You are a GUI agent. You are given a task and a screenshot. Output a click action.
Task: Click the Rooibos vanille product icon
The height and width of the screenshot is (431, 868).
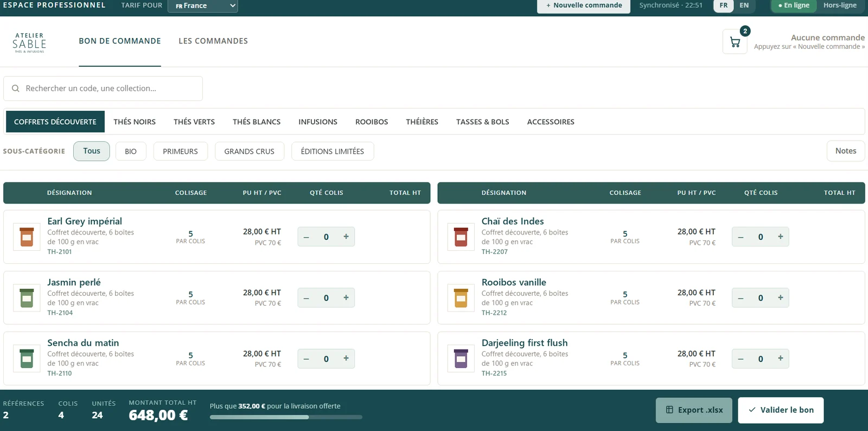[x=461, y=297]
